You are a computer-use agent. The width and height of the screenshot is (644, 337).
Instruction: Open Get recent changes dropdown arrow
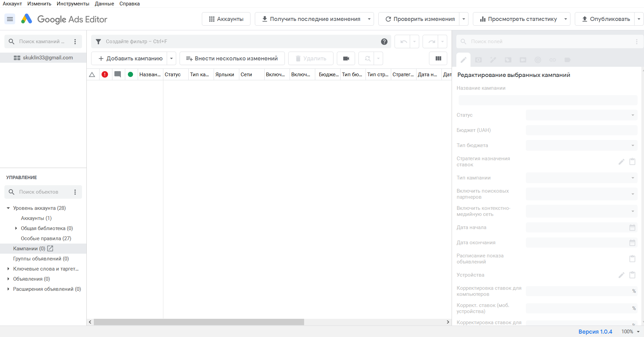coord(369,19)
